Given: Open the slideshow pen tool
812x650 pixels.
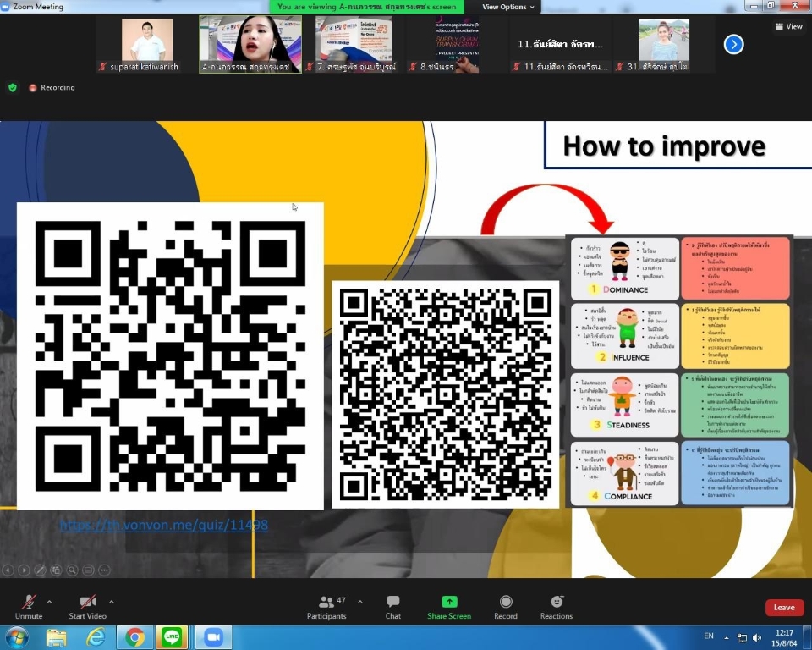Looking at the screenshot, I should point(40,570).
